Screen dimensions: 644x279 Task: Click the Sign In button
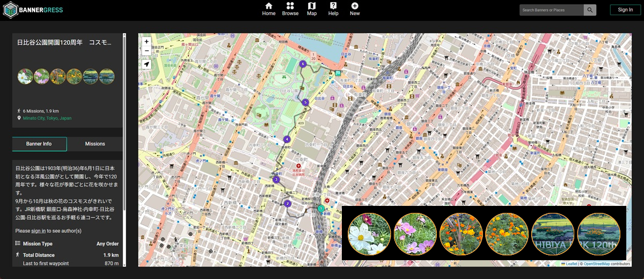625,10
